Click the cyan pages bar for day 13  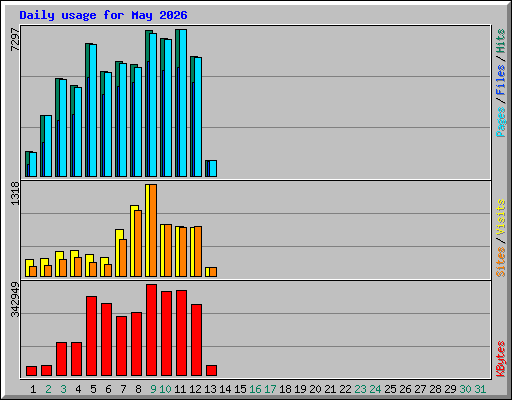pos(213,169)
